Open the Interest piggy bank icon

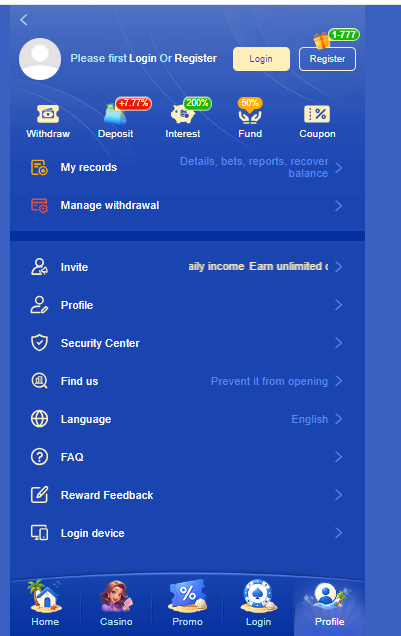point(182,114)
